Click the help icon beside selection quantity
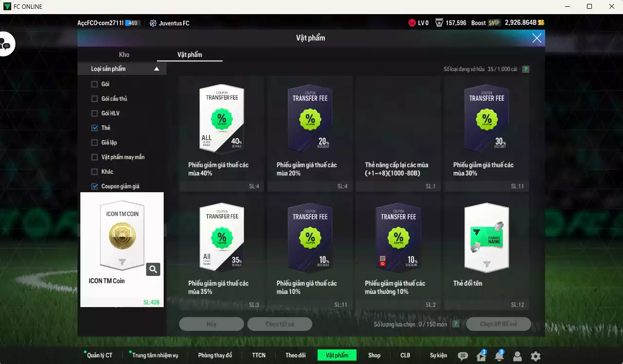Viewport: 623px width, 364px height. click(455, 324)
